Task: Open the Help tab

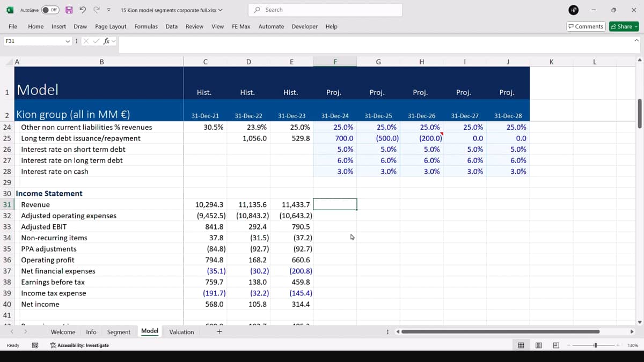Action: coord(332,26)
